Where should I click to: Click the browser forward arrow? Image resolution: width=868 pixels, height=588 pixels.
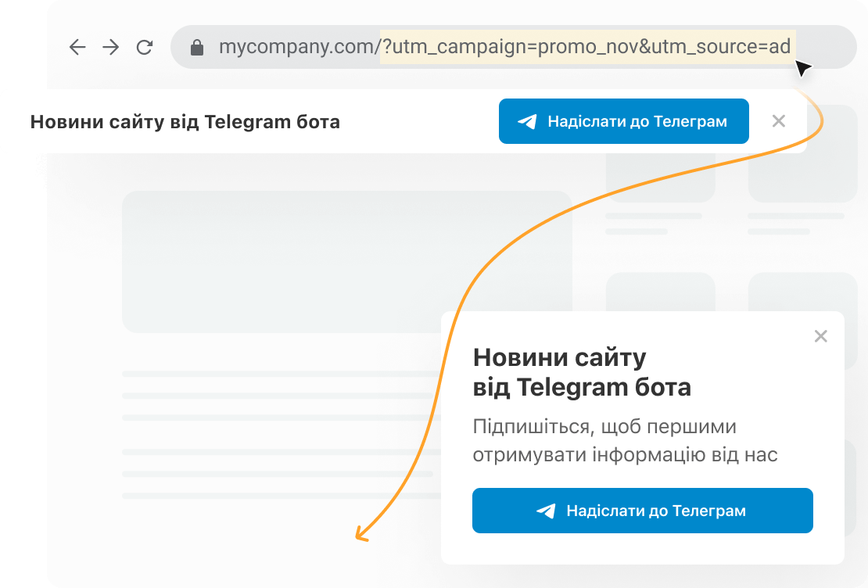click(x=111, y=47)
